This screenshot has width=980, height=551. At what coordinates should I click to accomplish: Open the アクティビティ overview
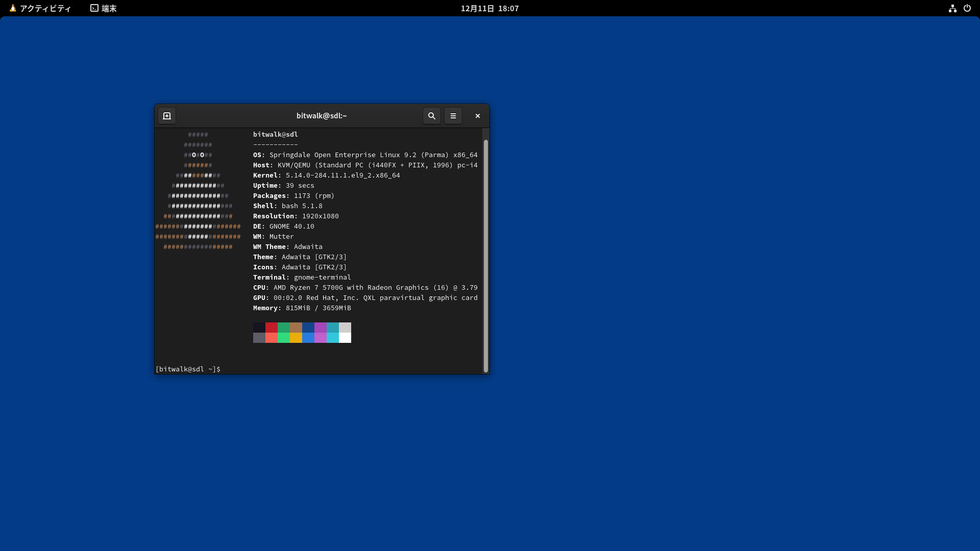[x=45, y=8]
